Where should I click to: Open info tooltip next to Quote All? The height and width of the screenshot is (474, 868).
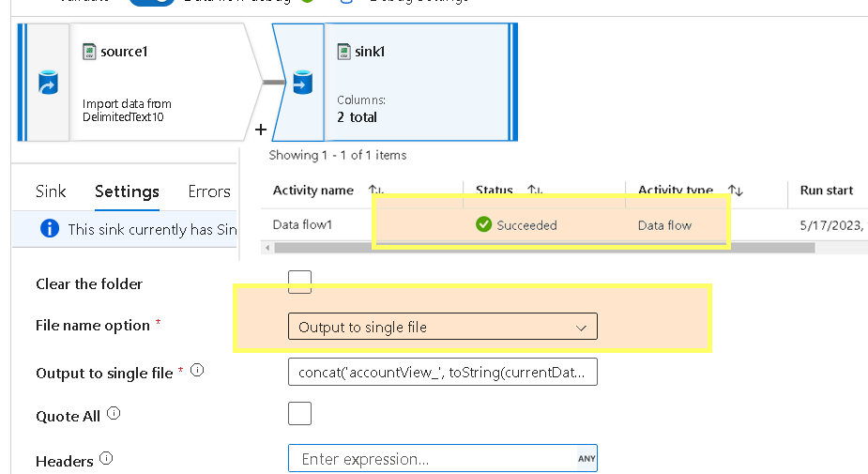coord(114,414)
